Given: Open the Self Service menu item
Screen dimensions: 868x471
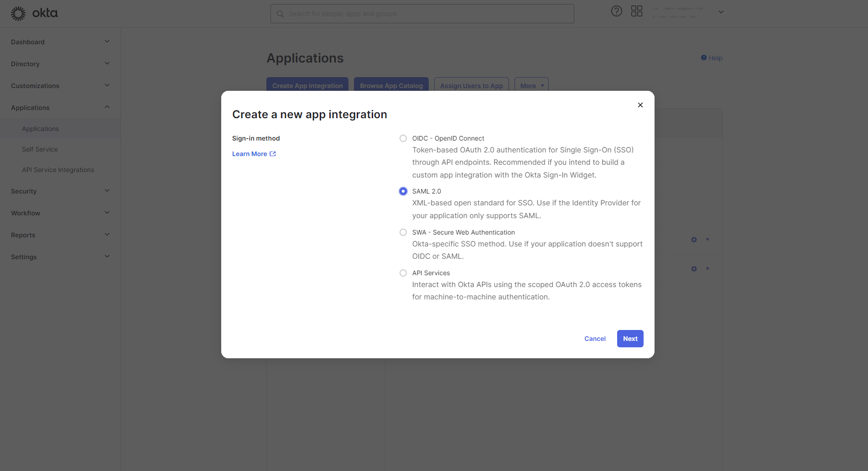Looking at the screenshot, I should pyautogui.click(x=40, y=149).
